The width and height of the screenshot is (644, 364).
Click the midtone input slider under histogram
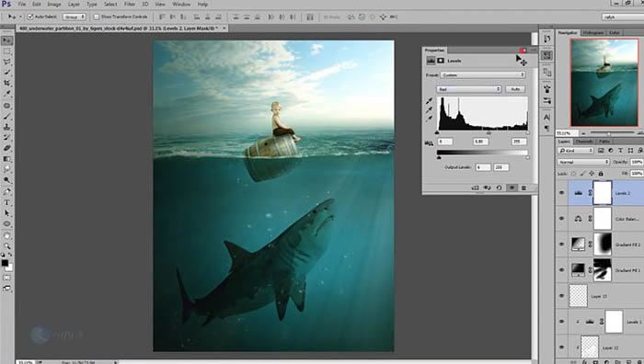coord(489,133)
